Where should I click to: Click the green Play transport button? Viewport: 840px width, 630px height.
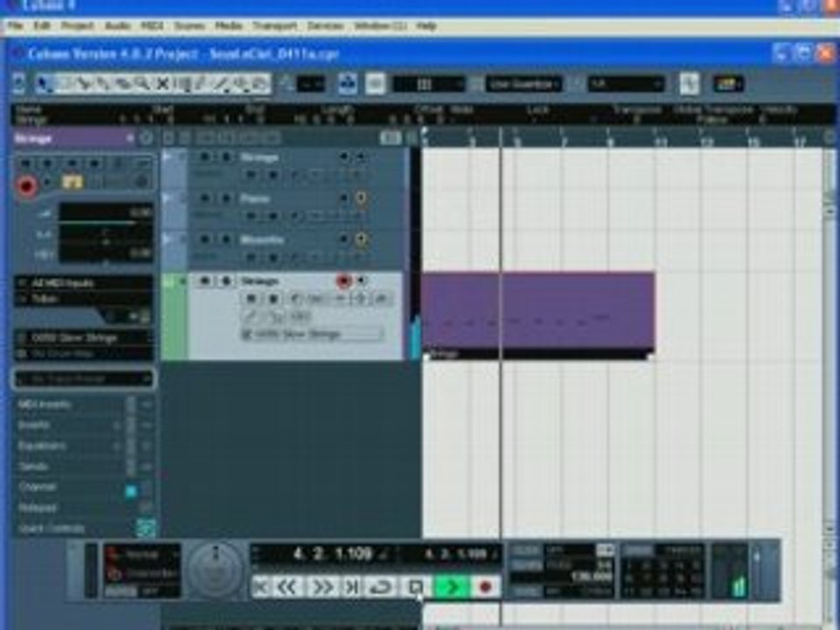[x=451, y=586]
